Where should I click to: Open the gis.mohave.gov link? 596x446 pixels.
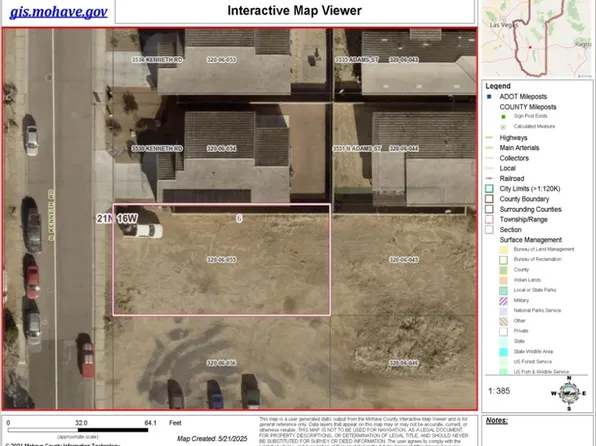coord(58,12)
